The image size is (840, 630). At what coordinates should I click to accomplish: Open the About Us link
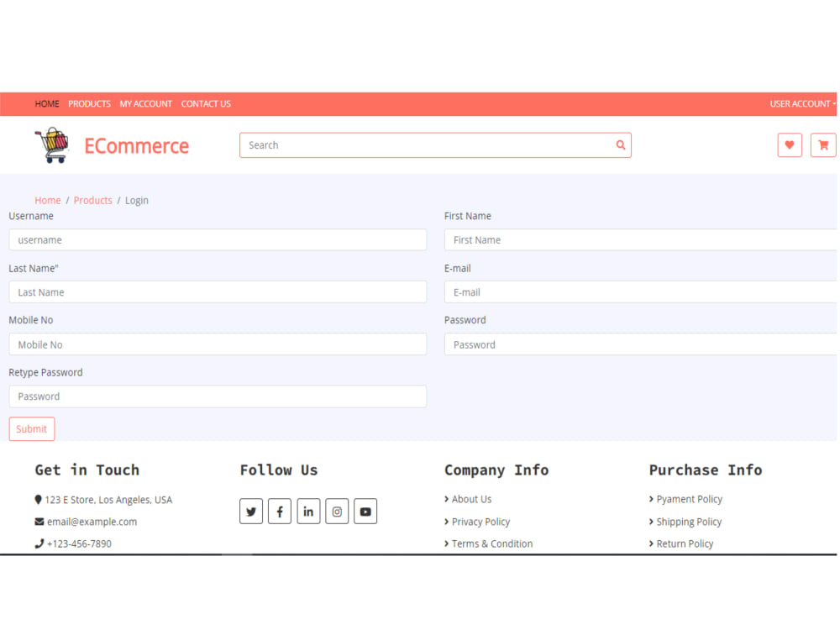coord(471,499)
